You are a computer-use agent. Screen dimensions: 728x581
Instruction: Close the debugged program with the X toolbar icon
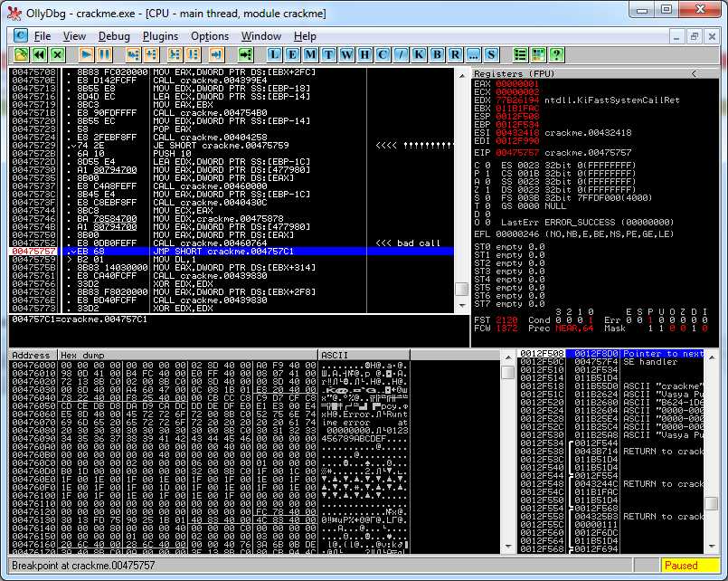click(58, 55)
